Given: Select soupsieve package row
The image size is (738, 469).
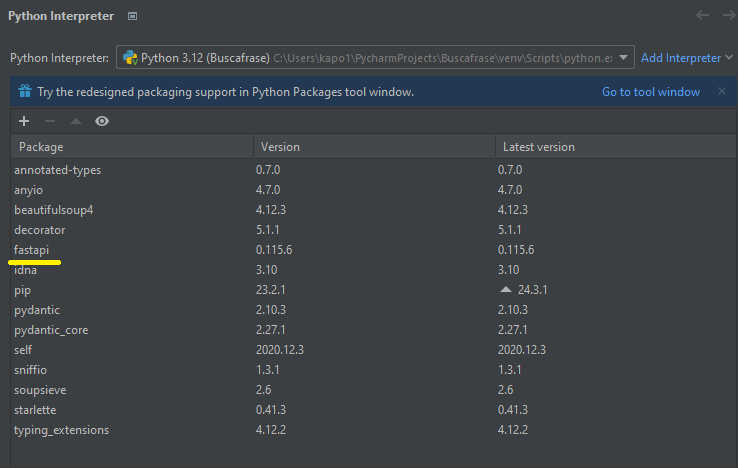Looking at the screenshot, I should pyautogui.click(x=374, y=390).
